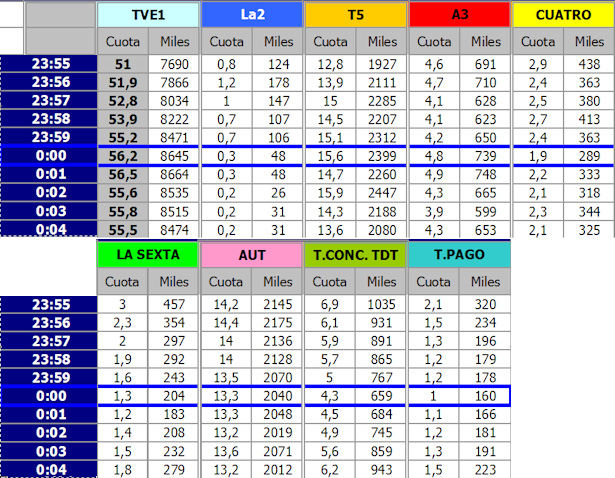The height and width of the screenshot is (478, 615).
Task: Select the T.CONC. TDT header cell
Action: coord(355,254)
